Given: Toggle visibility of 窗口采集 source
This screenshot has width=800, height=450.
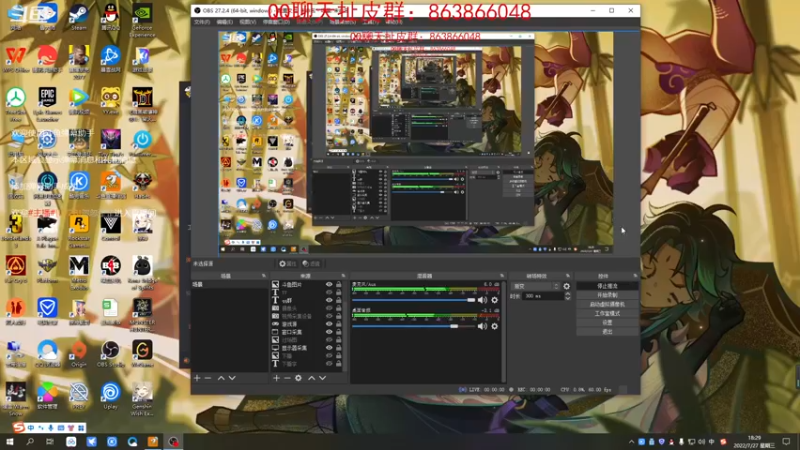Looking at the screenshot, I should [x=329, y=332].
